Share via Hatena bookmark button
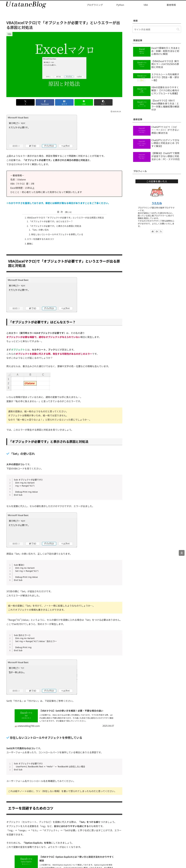This screenshot has width=186, height=868. tap(64, 102)
